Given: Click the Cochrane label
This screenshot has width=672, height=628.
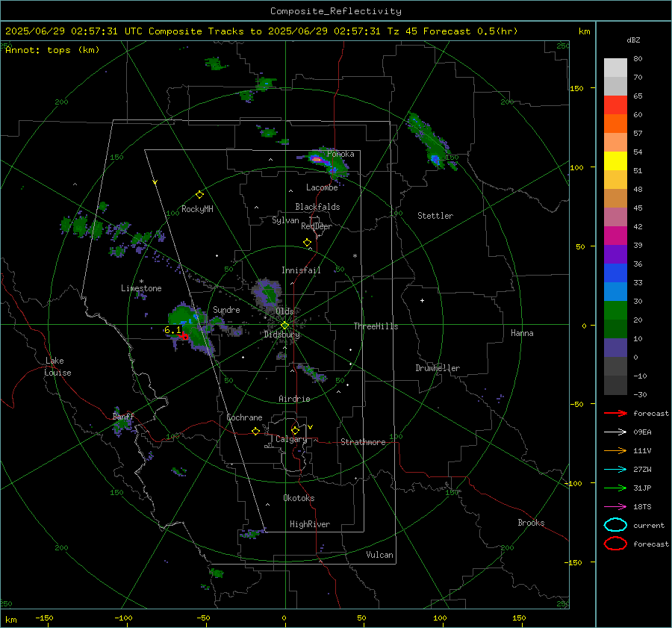Looking at the screenshot, I should 244,417.
